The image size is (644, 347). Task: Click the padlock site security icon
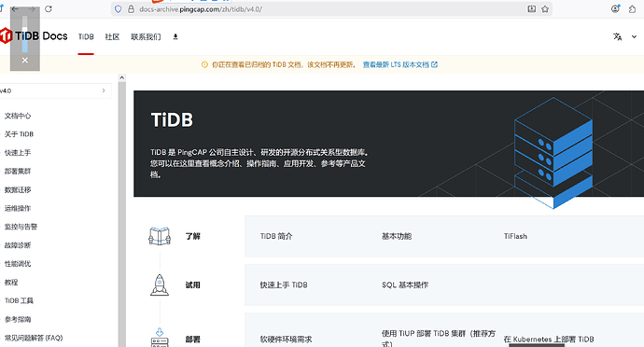[x=131, y=9]
